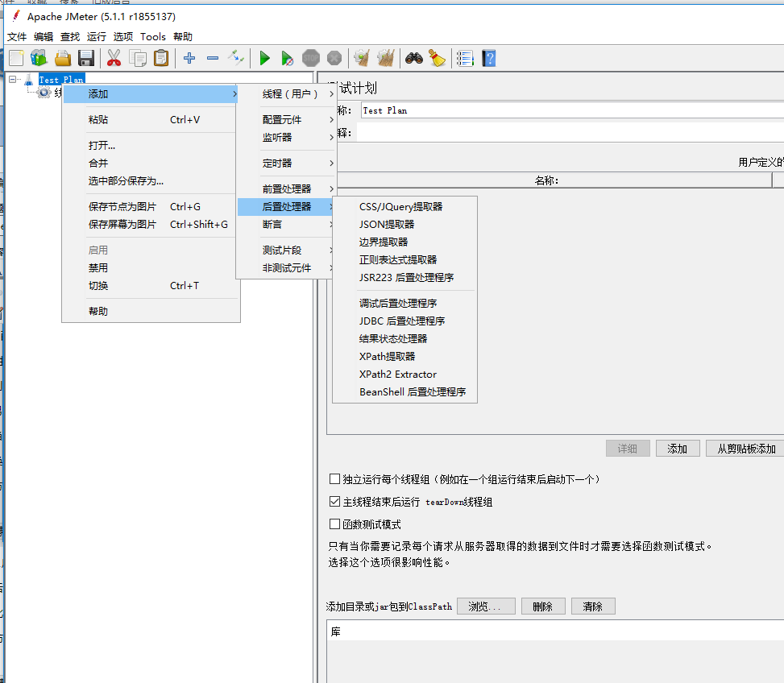Click Start no pauses icon

[x=287, y=59]
